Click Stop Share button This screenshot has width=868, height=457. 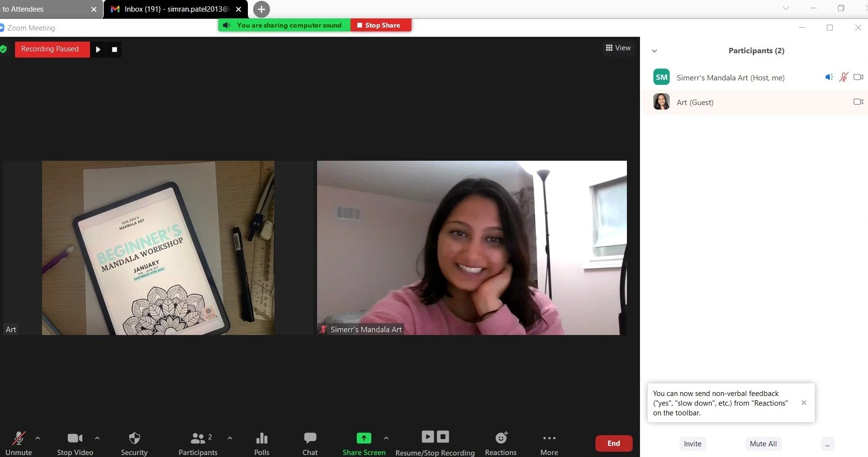(x=381, y=25)
